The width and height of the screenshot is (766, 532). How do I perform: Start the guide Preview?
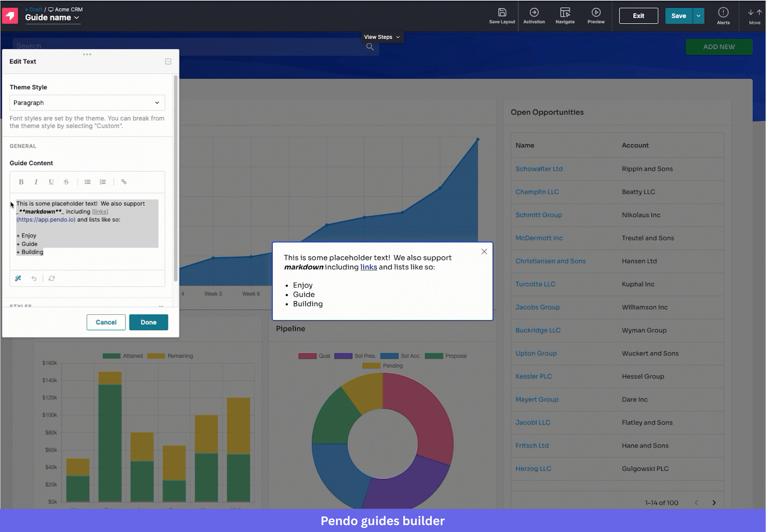(x=596, y=16)
